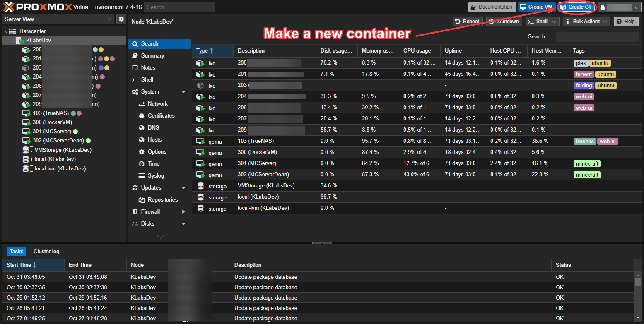Select 301 (MCServer) in the resource tree
This screenshot has height=324, width=644.
coord(52,132)
